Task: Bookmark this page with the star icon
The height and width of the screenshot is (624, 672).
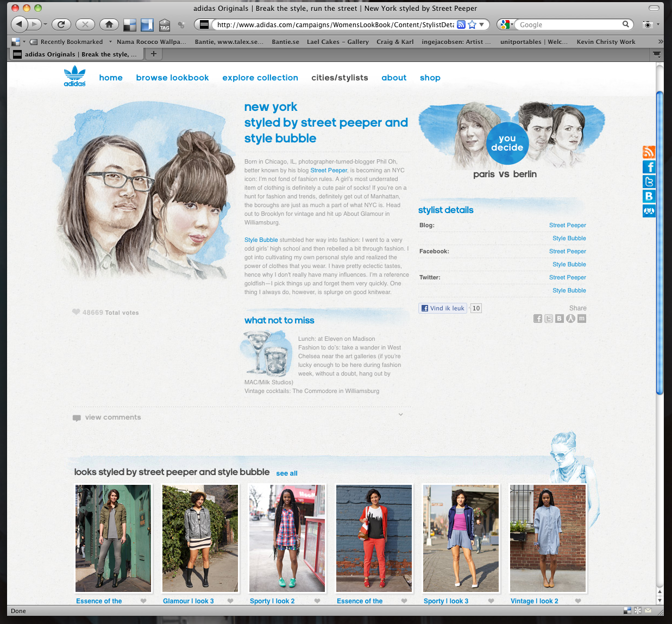Action: point(472,24)
